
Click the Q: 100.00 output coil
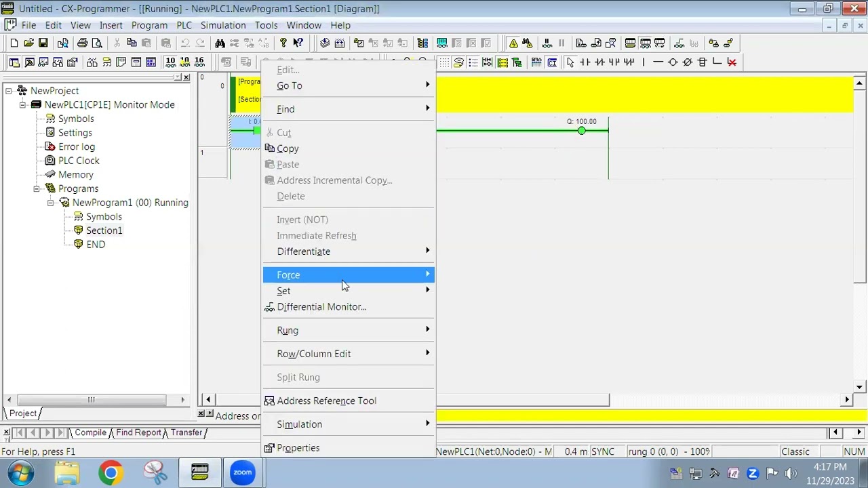tap(582, 131)
